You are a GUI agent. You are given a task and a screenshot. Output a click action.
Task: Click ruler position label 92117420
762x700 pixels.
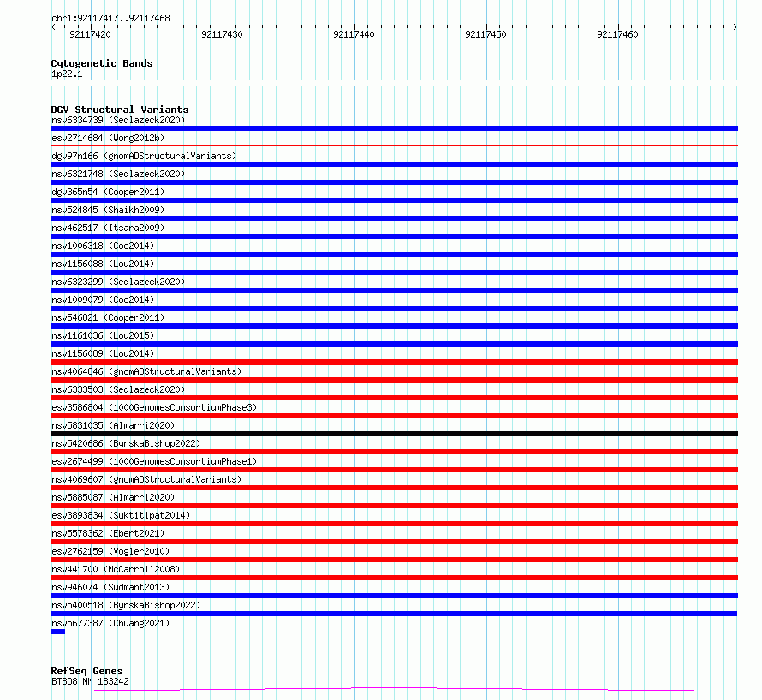(x=91, y=34)
